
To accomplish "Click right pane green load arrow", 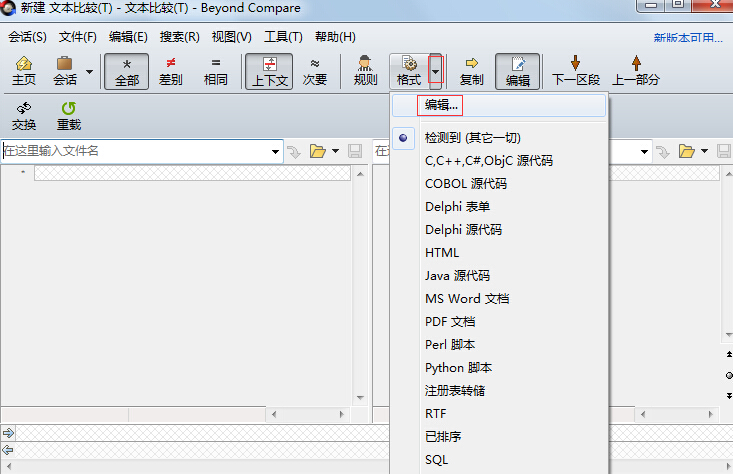I will click(662, 151).
